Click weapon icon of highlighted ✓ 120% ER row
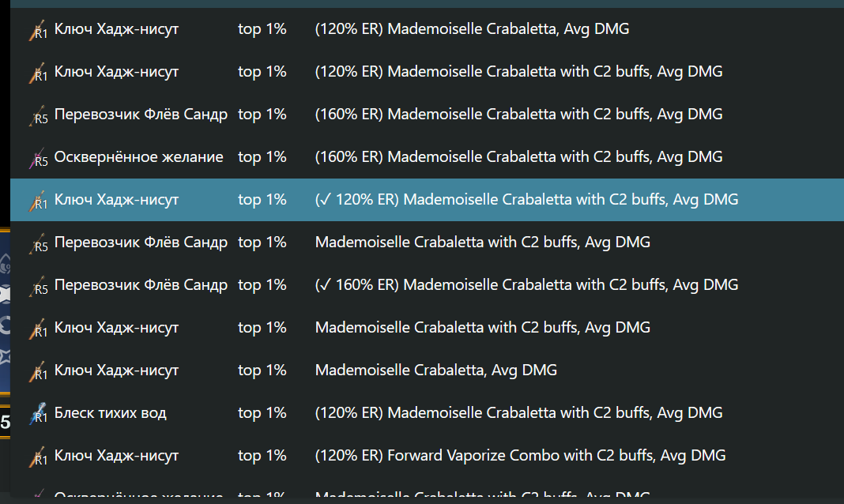Screen dimensions: 844x504 38,200
